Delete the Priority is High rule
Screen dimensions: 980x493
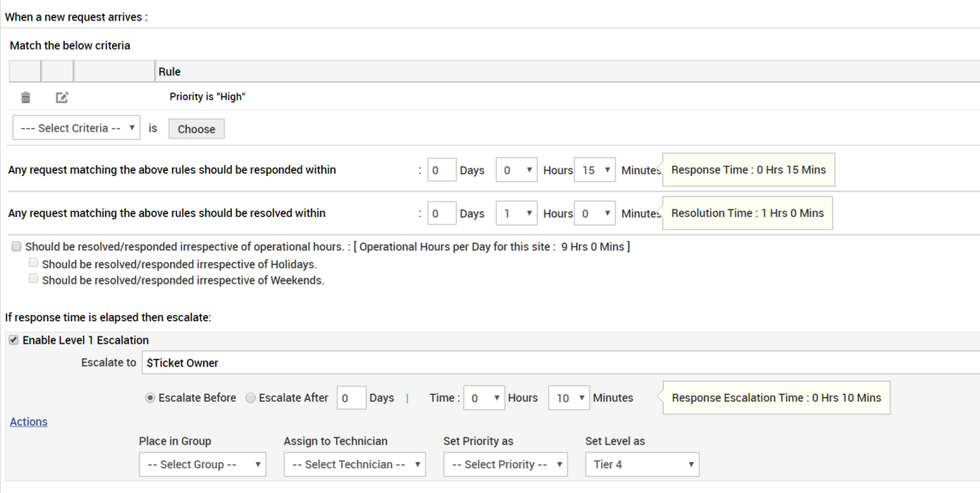click(x=26, y=97)
